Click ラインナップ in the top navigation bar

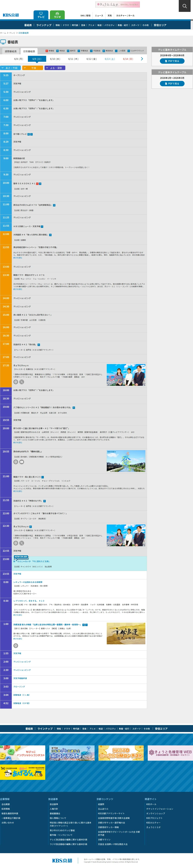click(44, 25)
